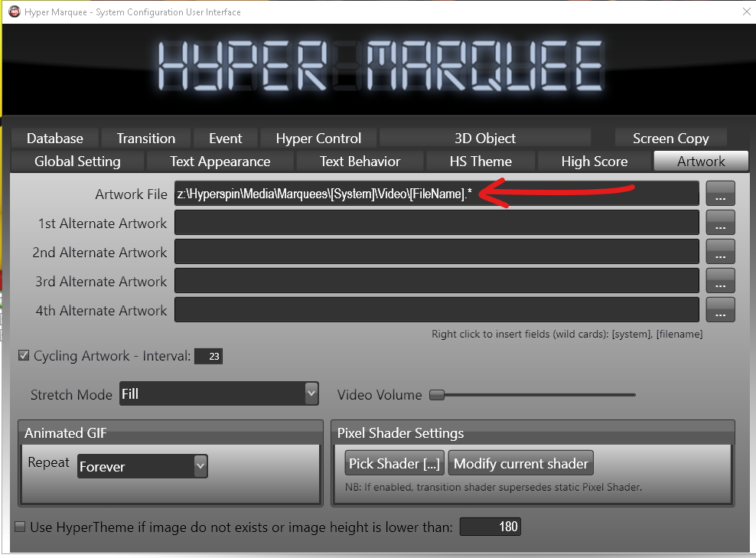The image size is (756, 558).
Task: Click the Hyper Marquee app icon in title bar
Action: coord(15,11)
